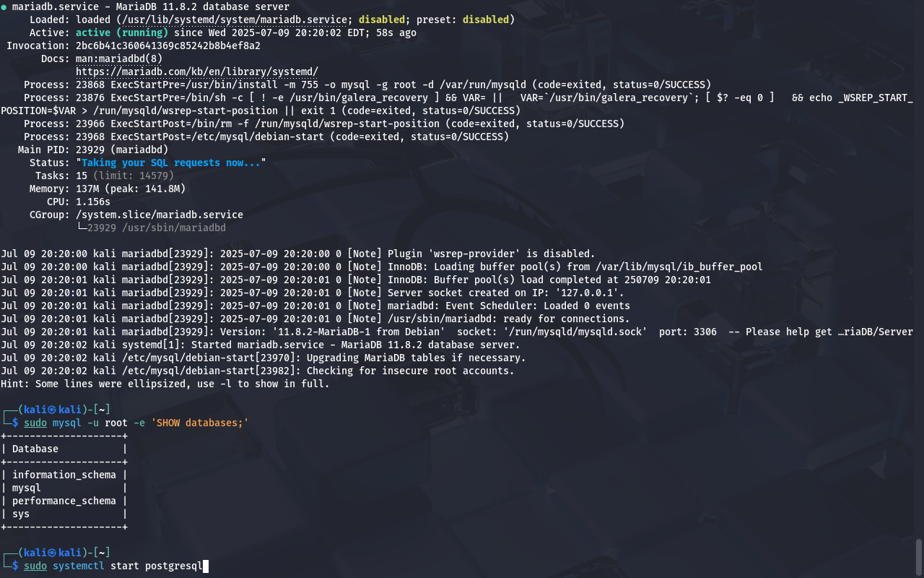Click 'Upgrading MariaDB tables if necessary.' log text
This screenshot has width=924, height=578.
pyautogui.click(x=417, y=358)
